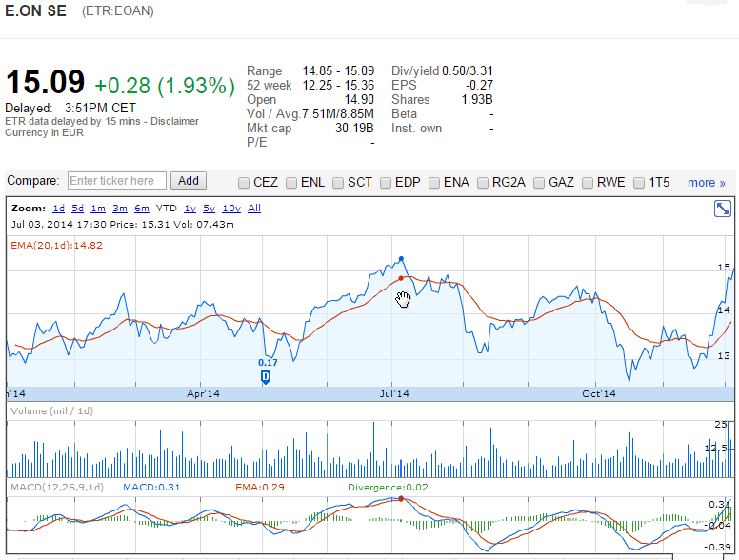Select the YTD zoom option
739x560 pixels.
pyautogui.click(x=167, y=209)
